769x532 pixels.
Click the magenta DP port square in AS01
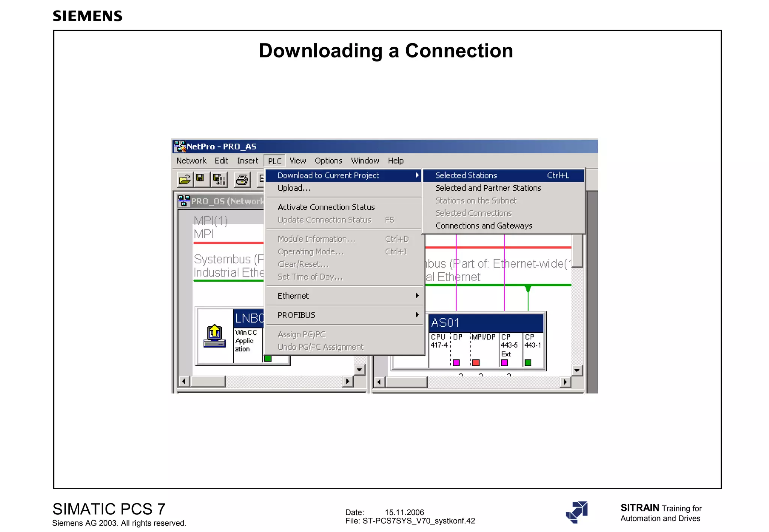456,363
